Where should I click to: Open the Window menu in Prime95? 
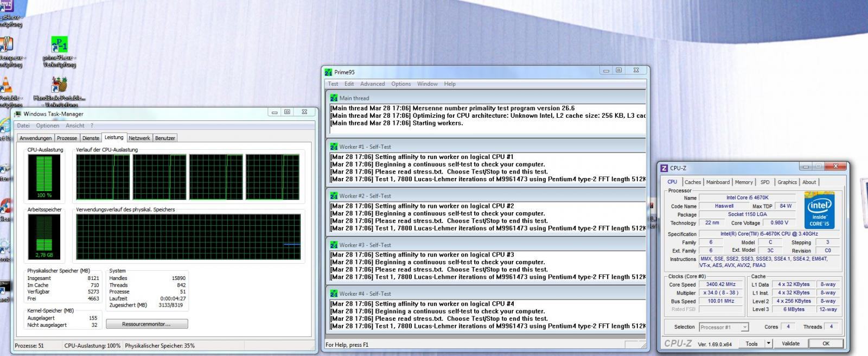(427, 84)
